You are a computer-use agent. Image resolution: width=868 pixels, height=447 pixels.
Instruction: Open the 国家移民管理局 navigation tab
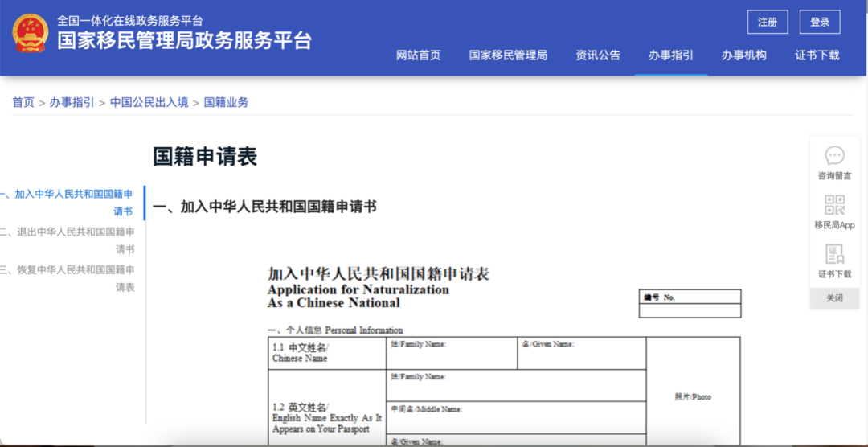coord(508,55)
